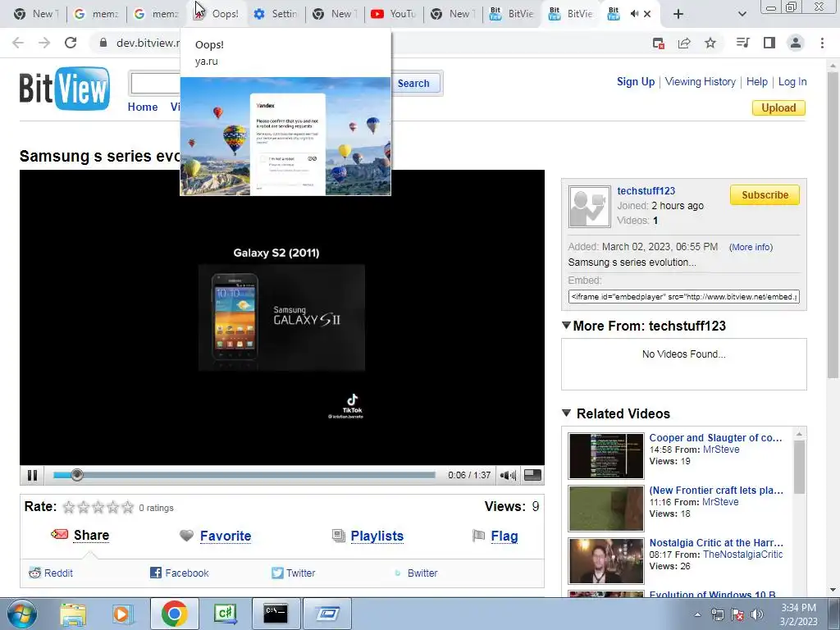
Task: Open the media controls icon in toolbar
Action: tap(742, 43)
